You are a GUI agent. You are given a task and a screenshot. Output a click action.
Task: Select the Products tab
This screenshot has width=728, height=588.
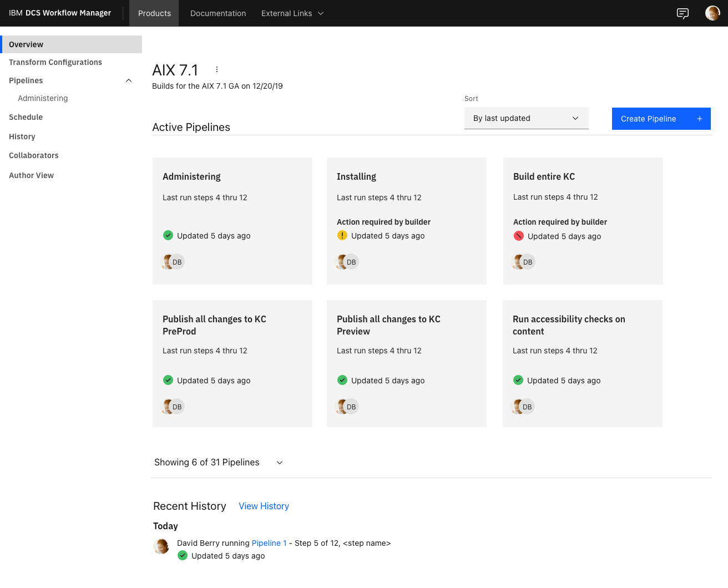point(154,13)
